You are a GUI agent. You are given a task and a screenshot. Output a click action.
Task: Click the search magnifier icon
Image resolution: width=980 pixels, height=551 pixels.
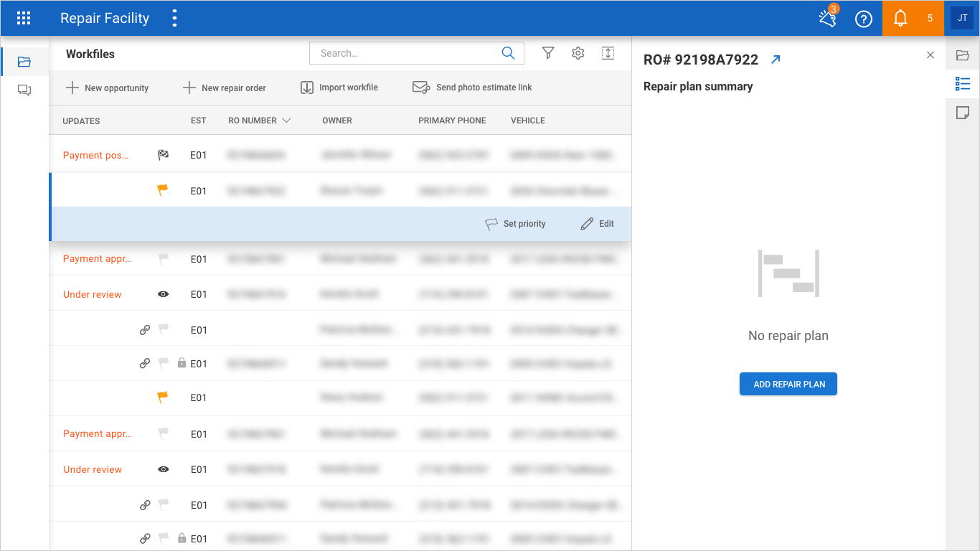[508, 53]
